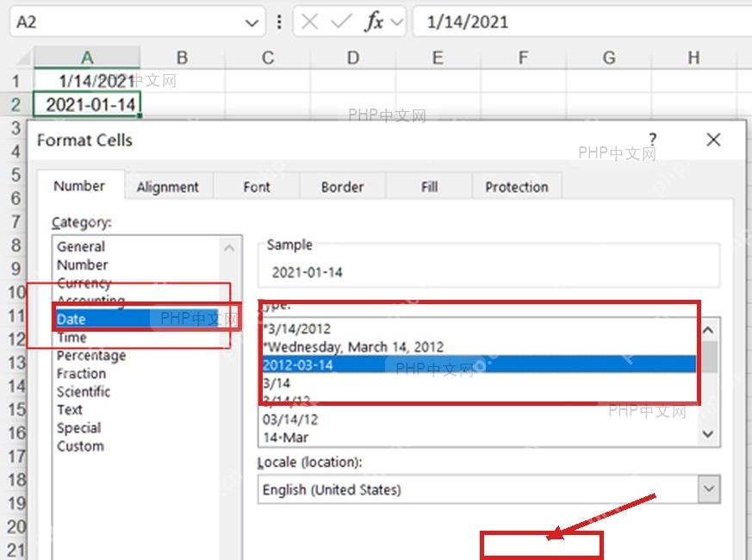Image resolution: width=752 pixels, height=560 pixels.
Task: Choose the 2012-03-14 date type
Action: click(x=479, y=365)
